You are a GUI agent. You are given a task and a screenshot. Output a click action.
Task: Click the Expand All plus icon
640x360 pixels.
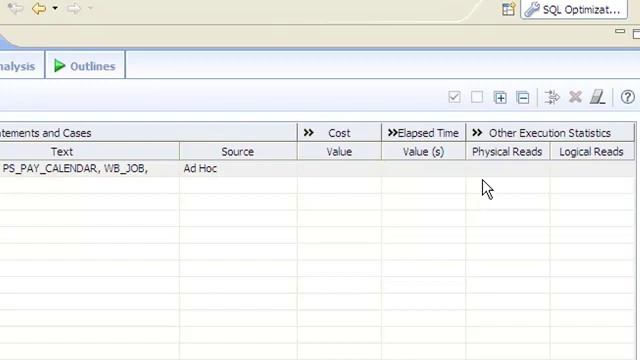pos(500,98)
